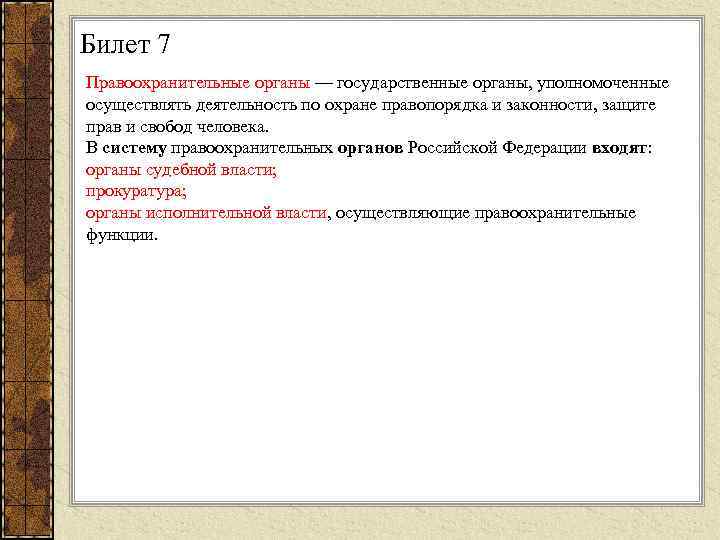The image size is (720, 540).
Task: Click the words "Российской Федерации"
Action: point(497,148)
